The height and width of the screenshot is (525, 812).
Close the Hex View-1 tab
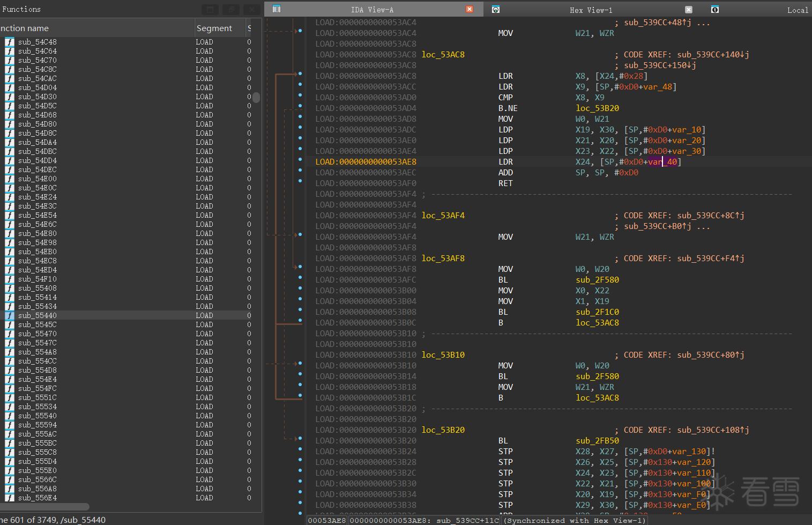689,10
